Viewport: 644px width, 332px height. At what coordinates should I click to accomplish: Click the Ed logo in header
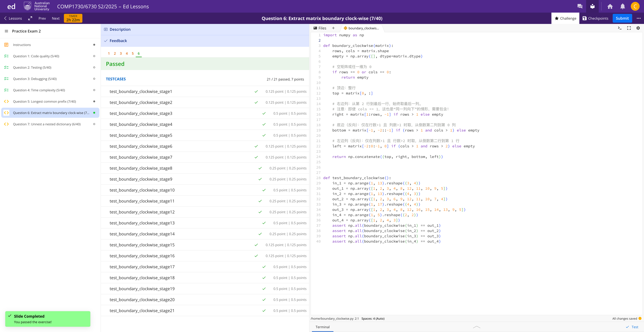click(11, 6)
